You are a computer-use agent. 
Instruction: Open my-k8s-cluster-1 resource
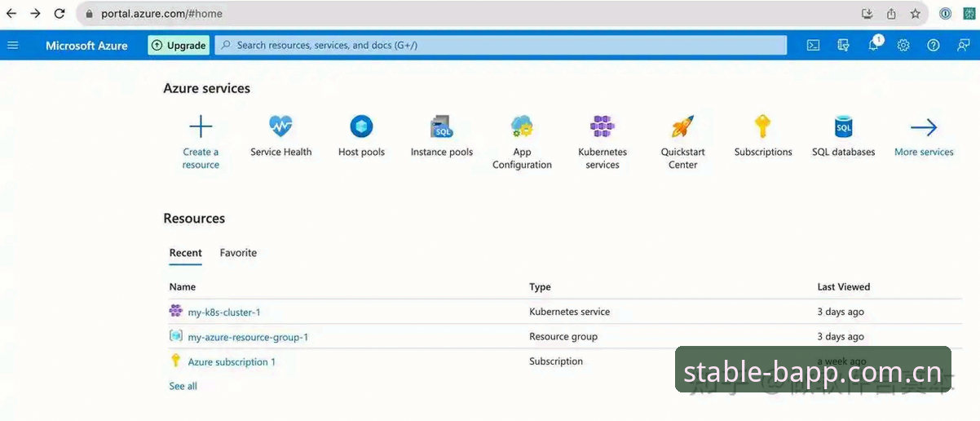[x=224, y=312]
